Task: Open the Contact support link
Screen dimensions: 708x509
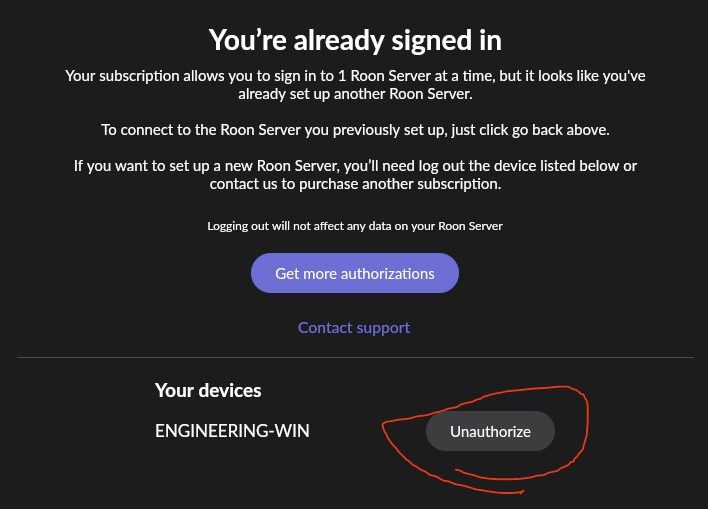Action: tap(354, 327)
